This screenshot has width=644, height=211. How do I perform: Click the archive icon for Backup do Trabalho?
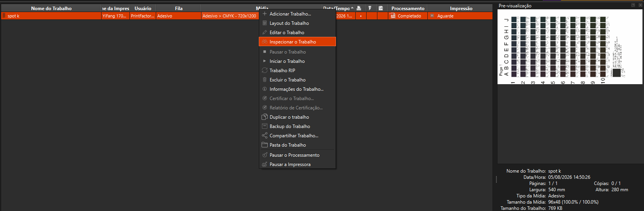265,126
